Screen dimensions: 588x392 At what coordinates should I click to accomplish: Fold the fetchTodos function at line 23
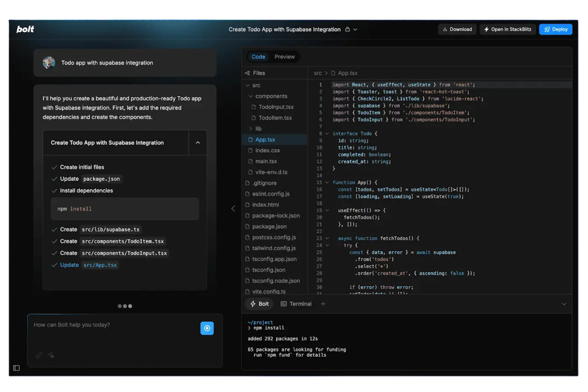tap(327, 238)
